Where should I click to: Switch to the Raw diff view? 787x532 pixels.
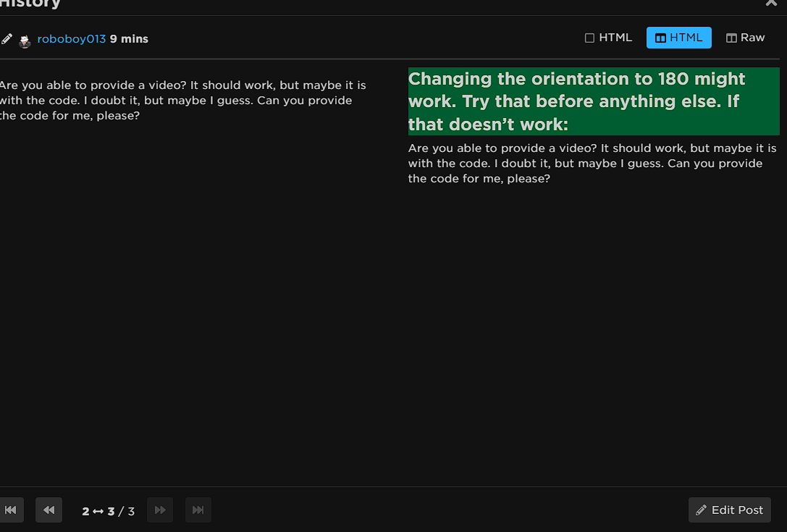pos(745,38)
